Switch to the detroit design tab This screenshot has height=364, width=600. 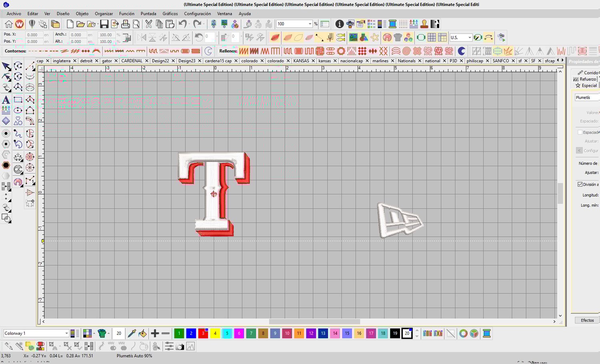(x=86, y=61)
